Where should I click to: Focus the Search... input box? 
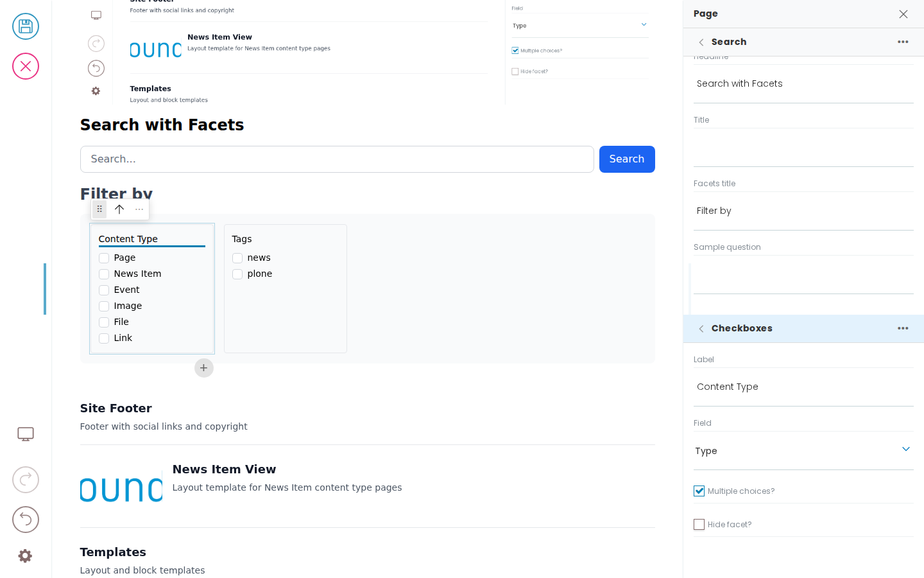point(337,159)
